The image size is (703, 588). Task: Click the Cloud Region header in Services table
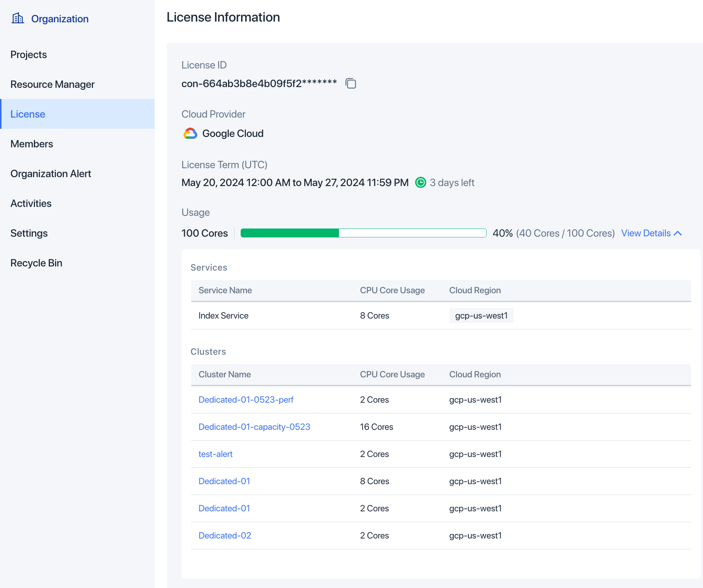(475, 290)
